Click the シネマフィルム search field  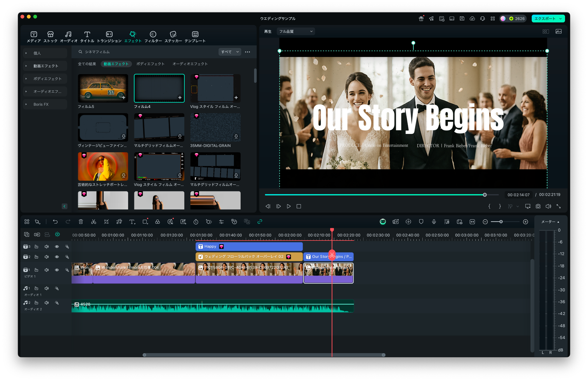(146, 52)
